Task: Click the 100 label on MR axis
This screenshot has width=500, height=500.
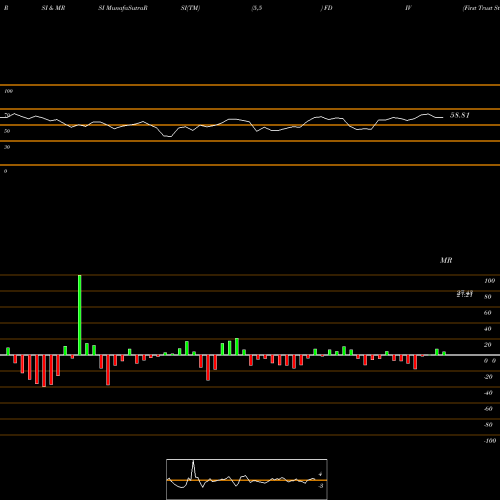Action: click(489, 281)
